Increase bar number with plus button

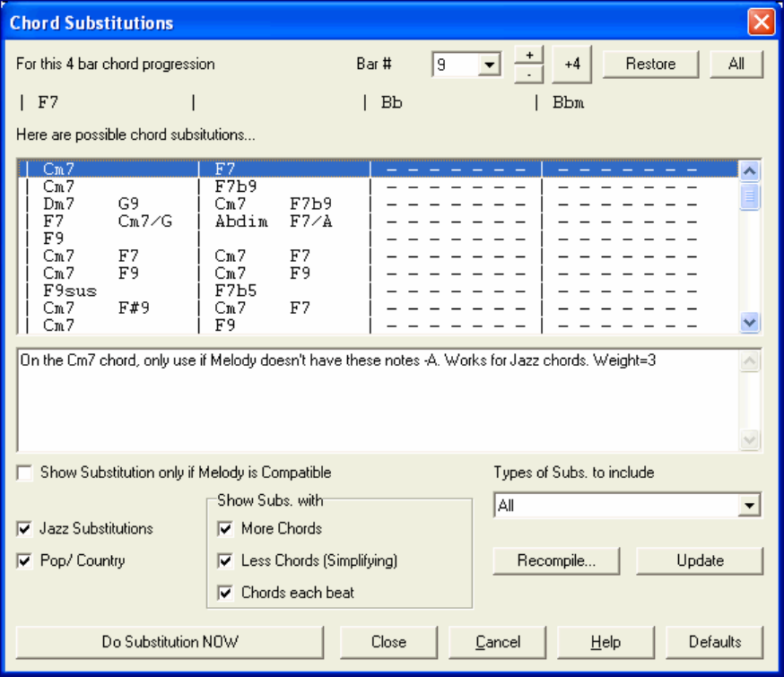[529, 55]
